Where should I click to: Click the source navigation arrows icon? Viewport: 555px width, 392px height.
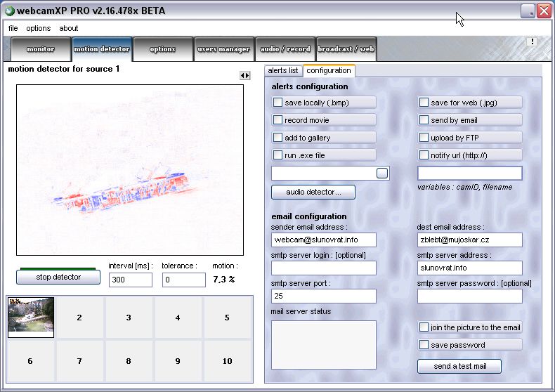[245, 75]
